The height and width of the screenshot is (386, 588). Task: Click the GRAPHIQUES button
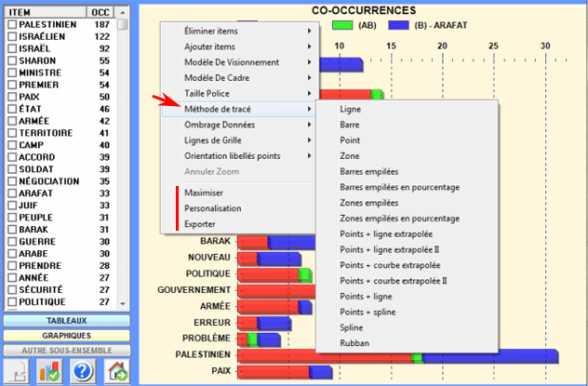(67, 336)
